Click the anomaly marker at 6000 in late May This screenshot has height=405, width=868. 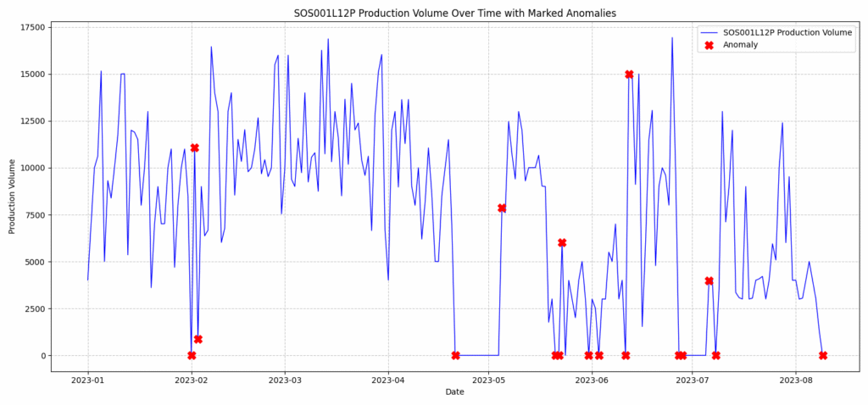coord(562,243)
